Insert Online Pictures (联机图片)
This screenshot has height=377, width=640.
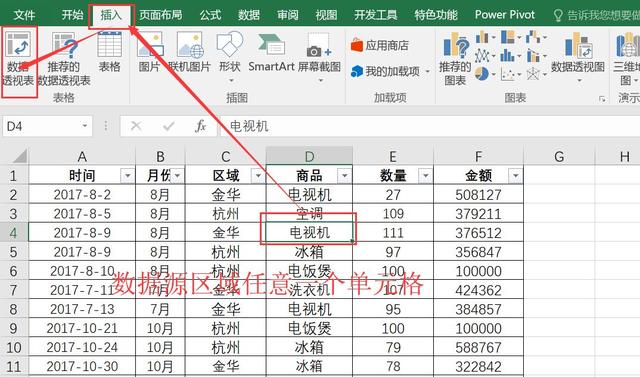189,52
